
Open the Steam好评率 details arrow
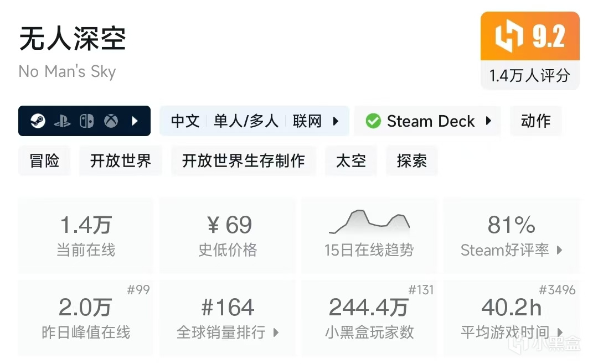pos(559,250)
